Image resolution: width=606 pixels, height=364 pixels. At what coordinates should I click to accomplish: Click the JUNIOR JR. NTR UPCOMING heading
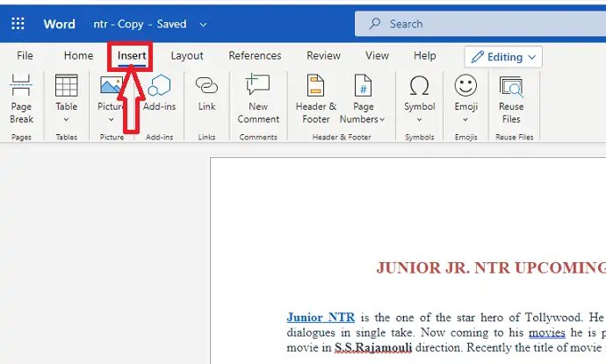coord(491,268)
